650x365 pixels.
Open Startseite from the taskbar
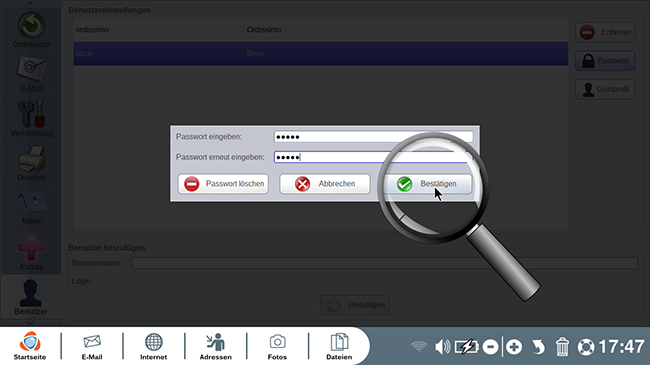[30, 346]
